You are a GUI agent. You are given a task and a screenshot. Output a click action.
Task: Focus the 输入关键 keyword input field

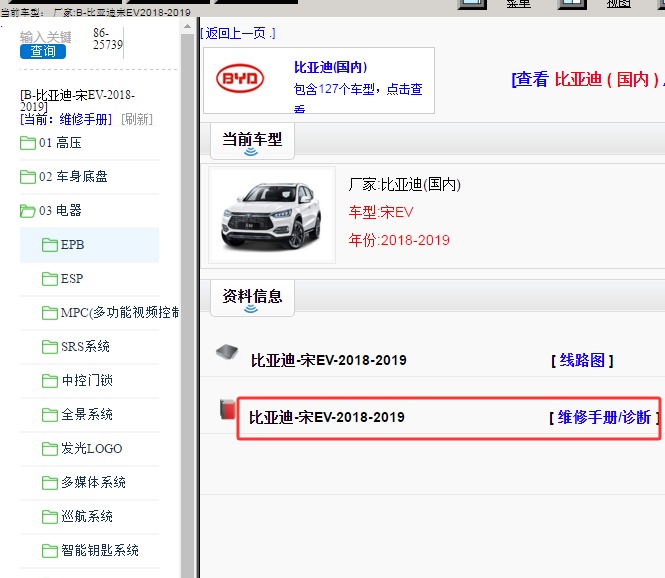46,37
